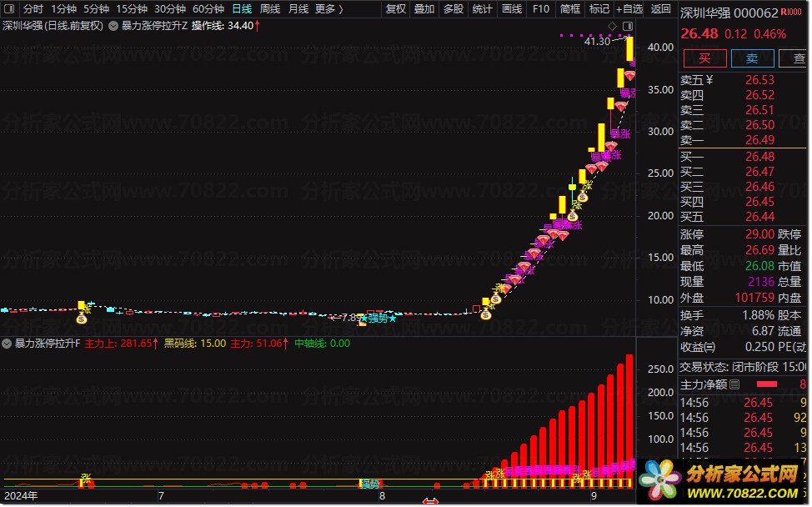Click the 最高 26.69 value
The width and height of the screenshot is (812, 507).
[x=759, y=251]
